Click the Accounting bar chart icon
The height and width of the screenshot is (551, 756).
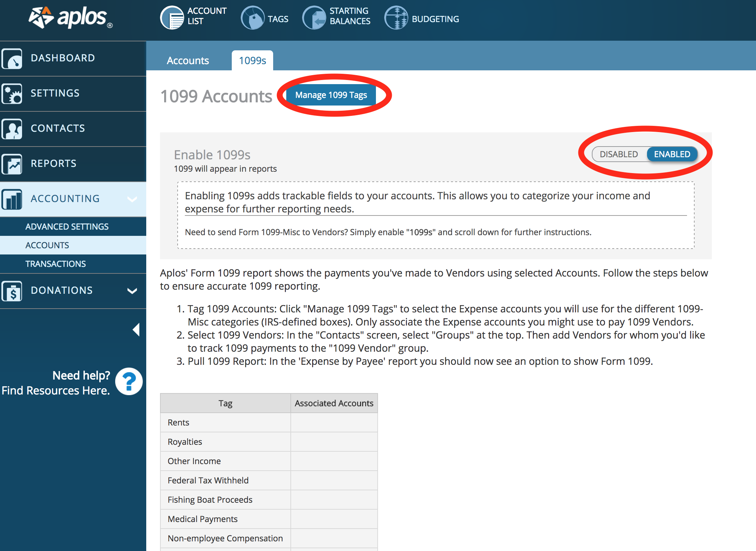click(x=12, y=199)
